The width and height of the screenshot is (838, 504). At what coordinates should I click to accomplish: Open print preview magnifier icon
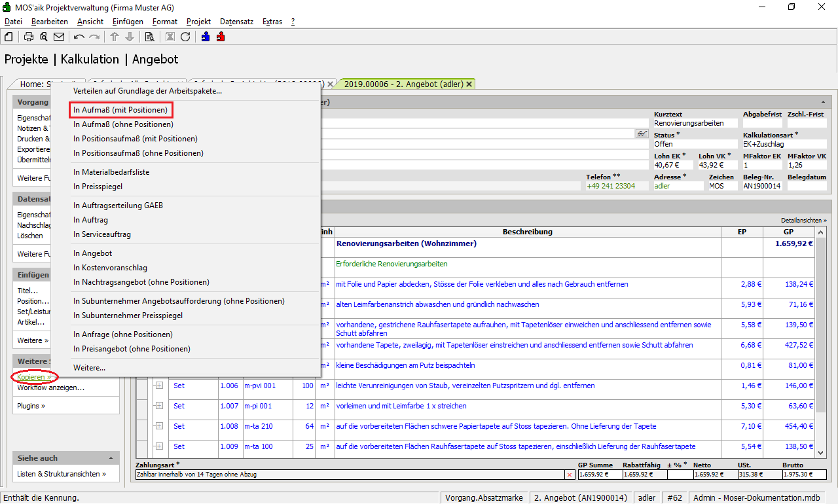pyautogui.click(x=43, y=37)
